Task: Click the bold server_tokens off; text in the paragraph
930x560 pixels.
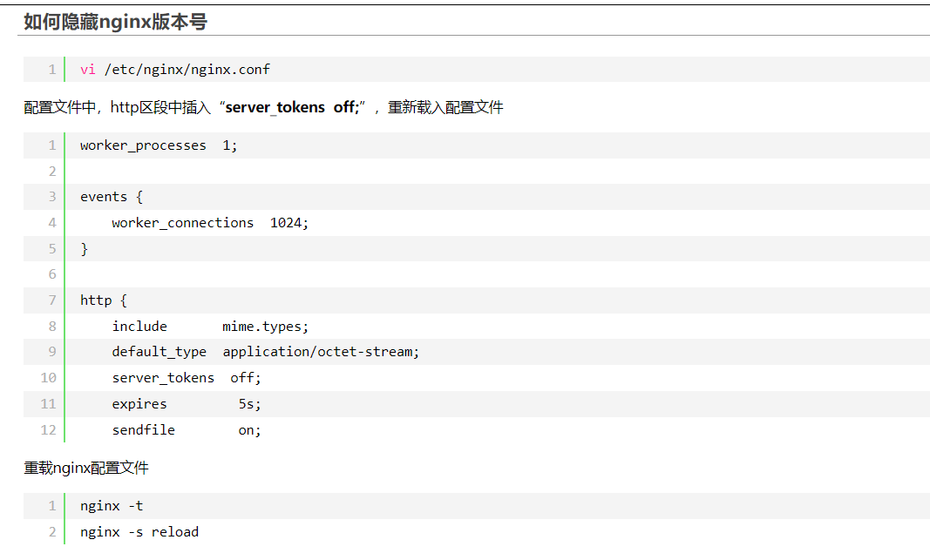Action: (x=292, y=107)
